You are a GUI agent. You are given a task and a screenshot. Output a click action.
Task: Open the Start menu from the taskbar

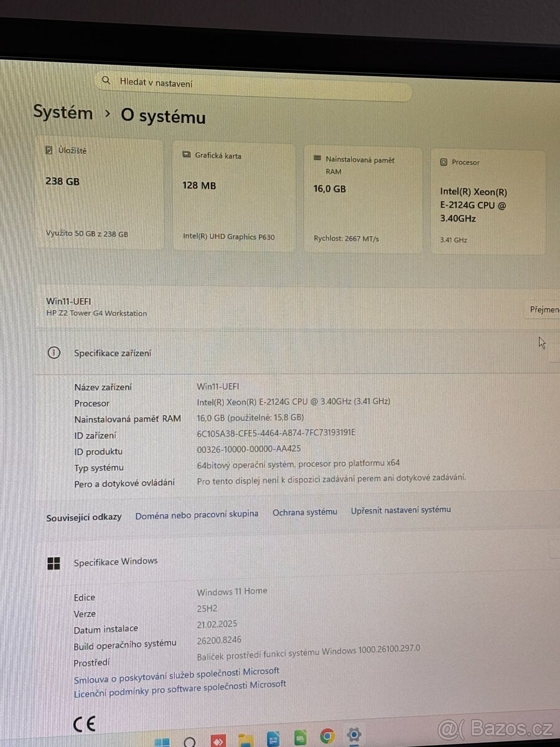(163, 741)
